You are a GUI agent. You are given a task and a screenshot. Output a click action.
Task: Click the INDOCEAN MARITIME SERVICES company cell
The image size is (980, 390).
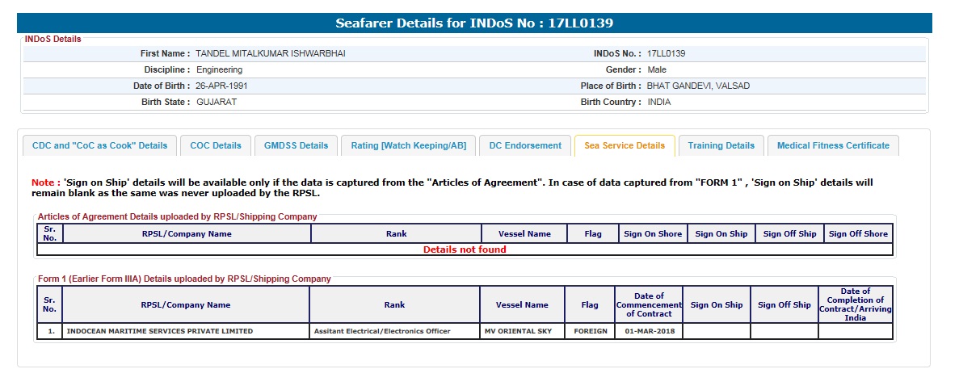pyautogui.click(x=160, y=331)
